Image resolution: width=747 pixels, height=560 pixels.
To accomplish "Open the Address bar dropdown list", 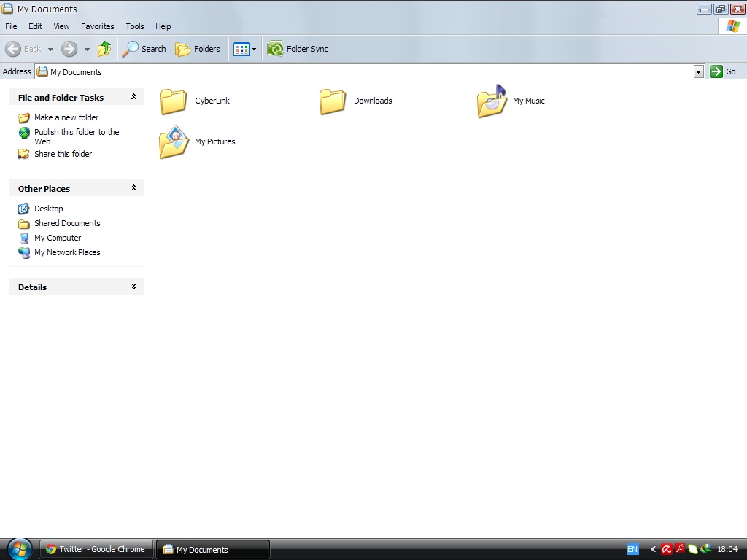I will [x=698, y=72].
